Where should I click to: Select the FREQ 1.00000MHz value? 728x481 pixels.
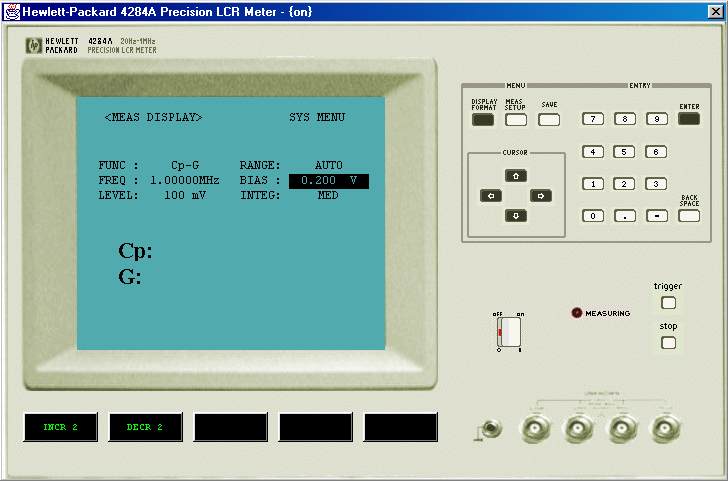pos(184,180)
